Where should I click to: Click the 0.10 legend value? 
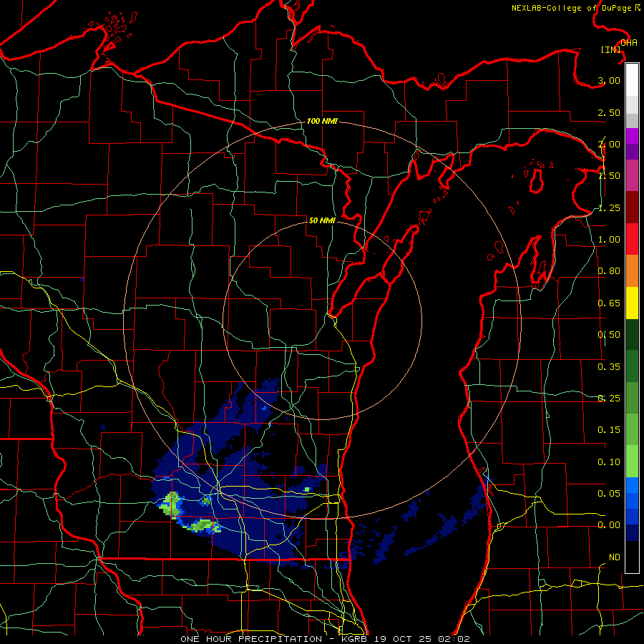tap(609, 462)
